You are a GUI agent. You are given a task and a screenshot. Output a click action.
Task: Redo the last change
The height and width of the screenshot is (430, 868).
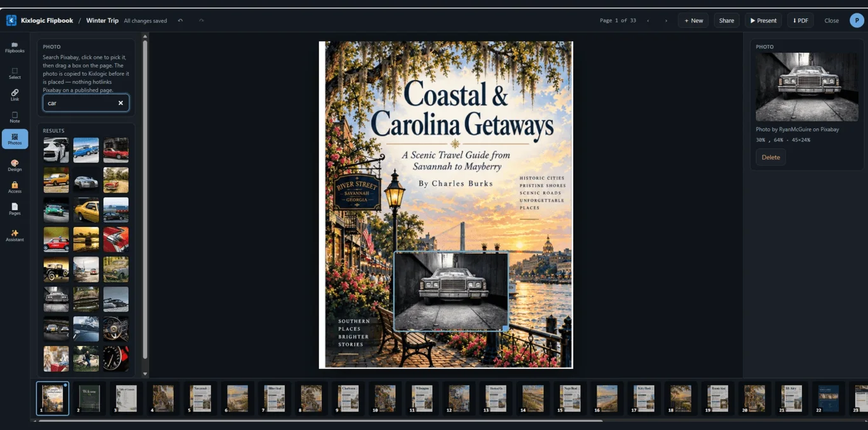pos(201,20)
